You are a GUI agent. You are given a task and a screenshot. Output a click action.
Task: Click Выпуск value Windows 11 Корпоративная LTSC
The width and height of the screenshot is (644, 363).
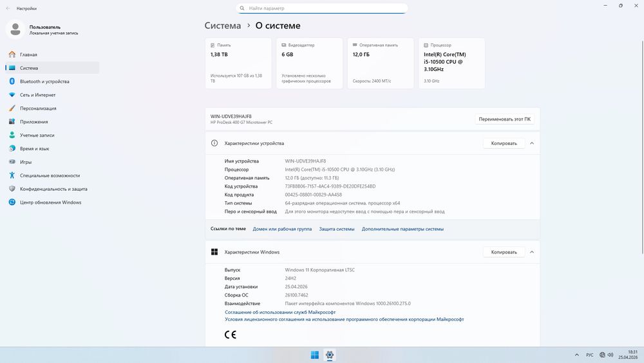[x=320, y=270]
